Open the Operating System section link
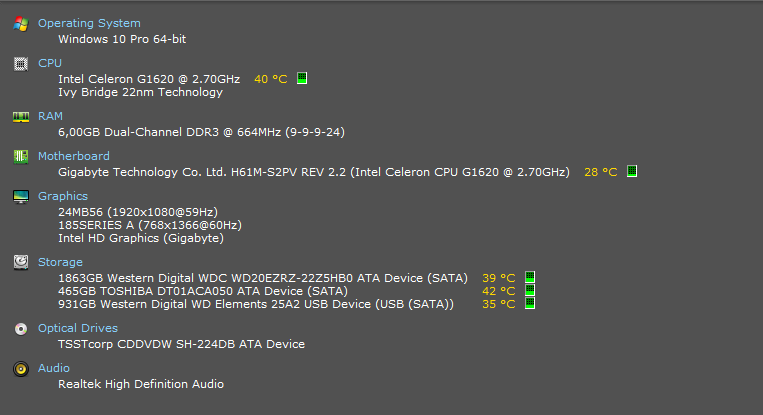The image size is (763, 415). (89, 23)
